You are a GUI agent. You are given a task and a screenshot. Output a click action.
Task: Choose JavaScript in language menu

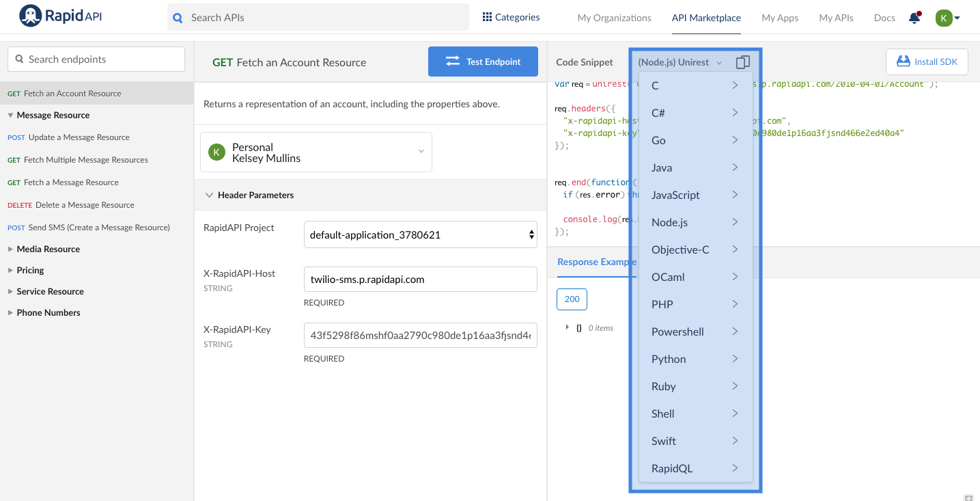point(695,195)
